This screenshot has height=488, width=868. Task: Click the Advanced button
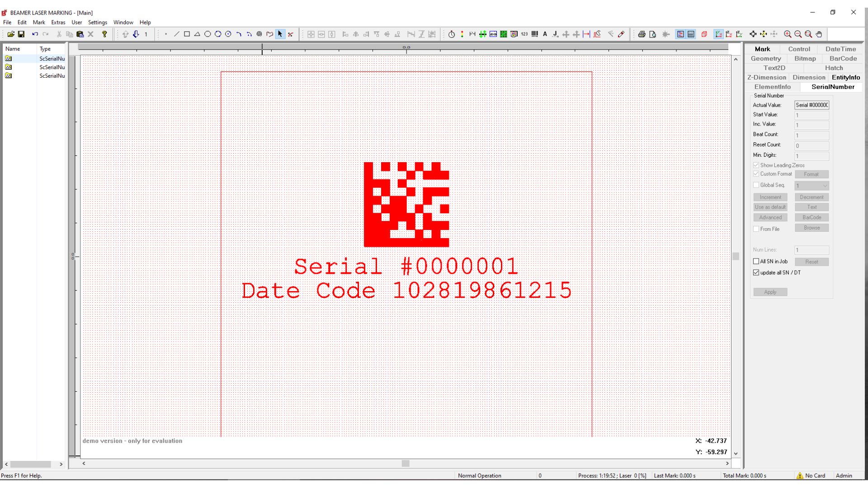[770, 217]
